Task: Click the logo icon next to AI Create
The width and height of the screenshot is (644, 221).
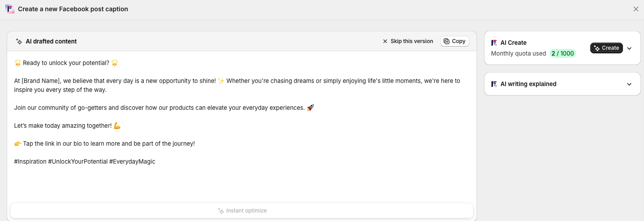Action: pyautogui.click(x=494, y=43)
